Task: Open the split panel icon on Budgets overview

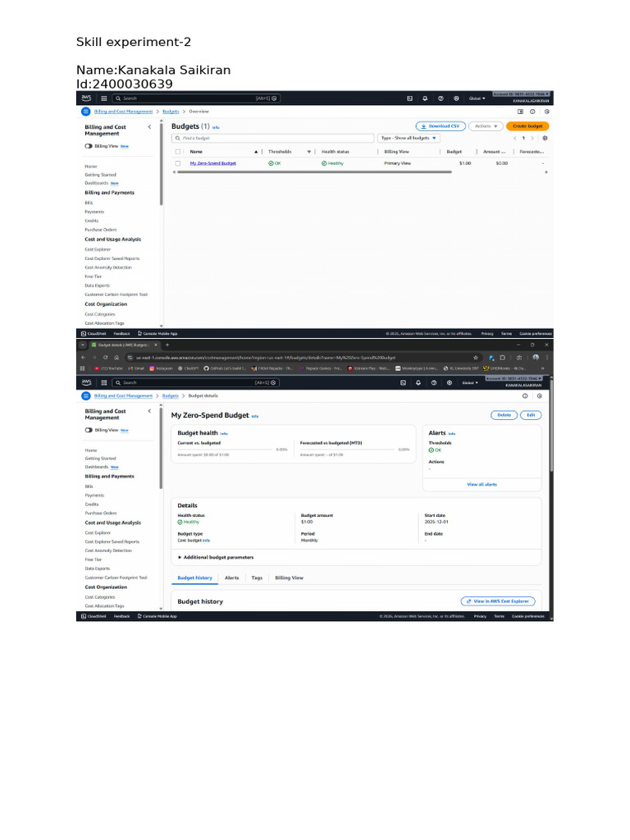Action: coord(520,112)
